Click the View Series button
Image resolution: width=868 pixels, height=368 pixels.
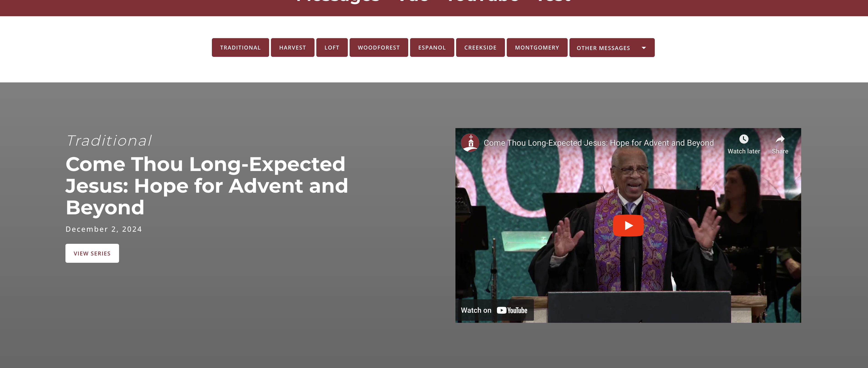coord(92,253)
